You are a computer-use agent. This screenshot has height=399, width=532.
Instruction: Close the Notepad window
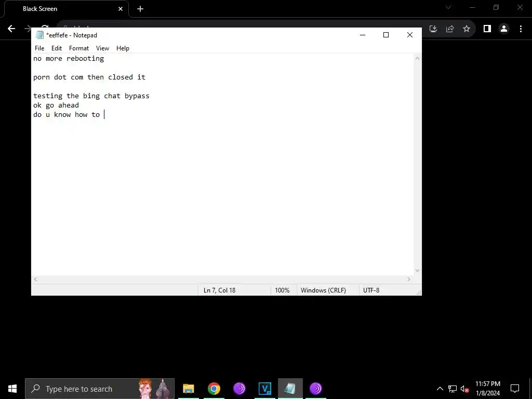410,35
